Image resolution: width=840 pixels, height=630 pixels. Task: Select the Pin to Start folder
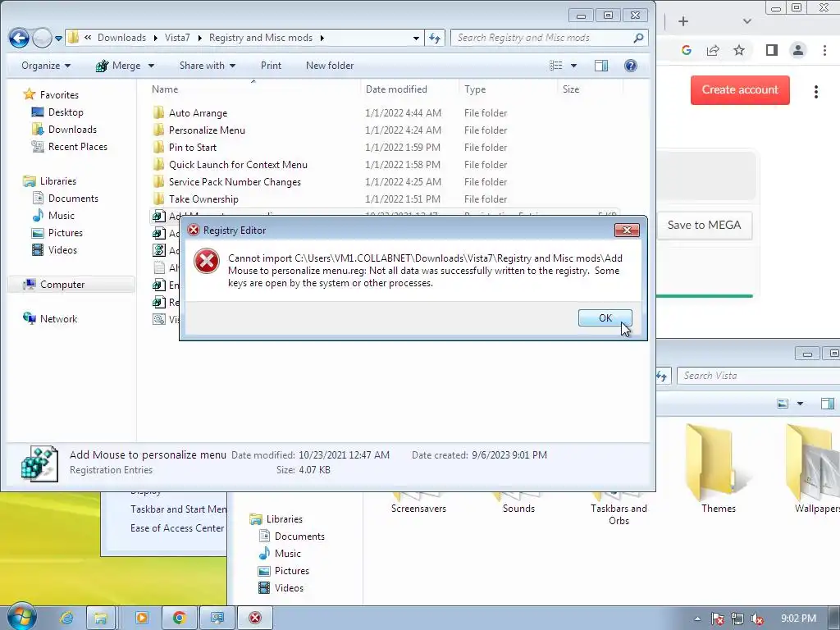click(192, 148)
